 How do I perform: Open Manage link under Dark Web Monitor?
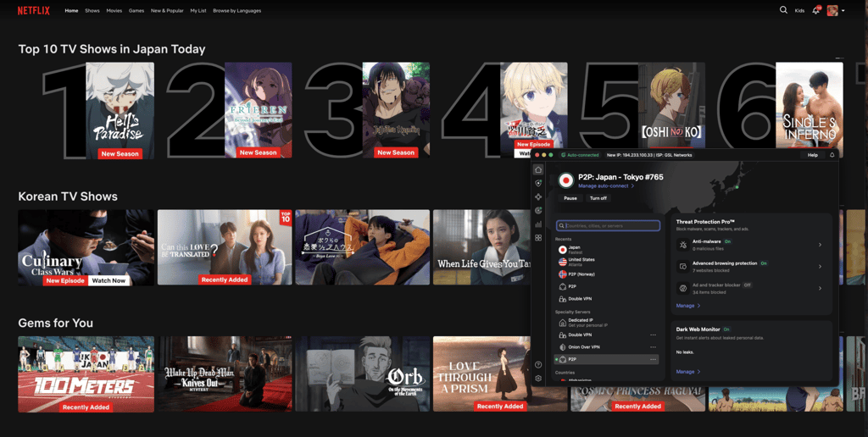(688, 372)
